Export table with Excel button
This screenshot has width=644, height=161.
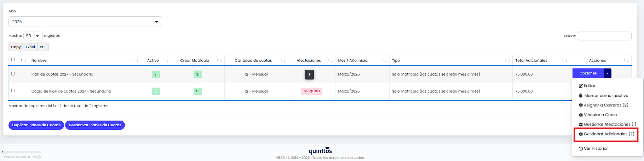pyautogui.click(x=30, y=47)
